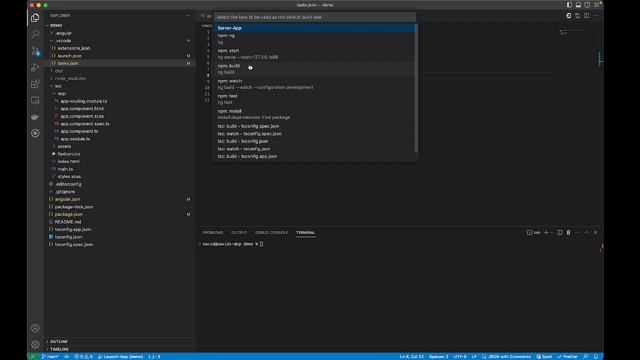Viewport: 640px width, 360px height.
Task: Click the first editor action icon (open changes)
Action: click(x=569, y=16)
